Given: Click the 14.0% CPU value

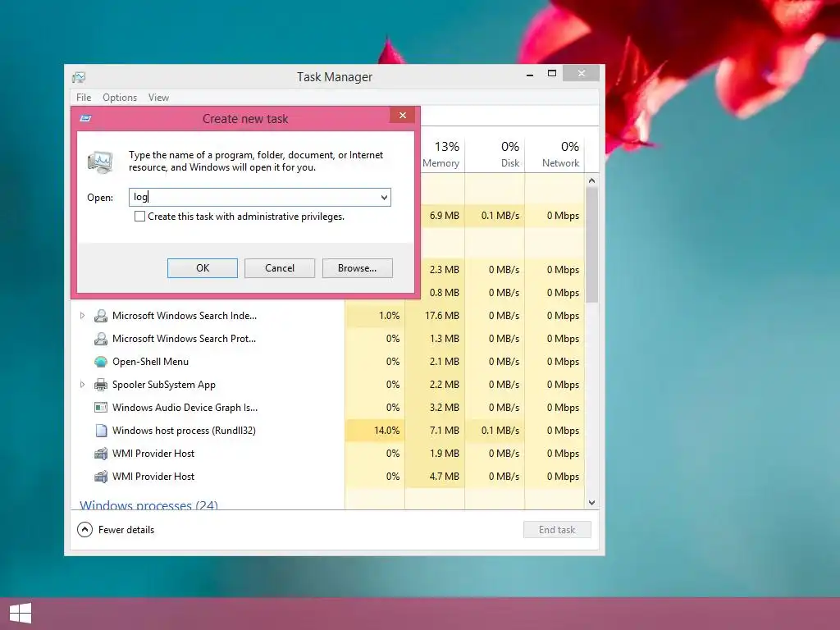Looking at the screenshot, I should 387,431.
